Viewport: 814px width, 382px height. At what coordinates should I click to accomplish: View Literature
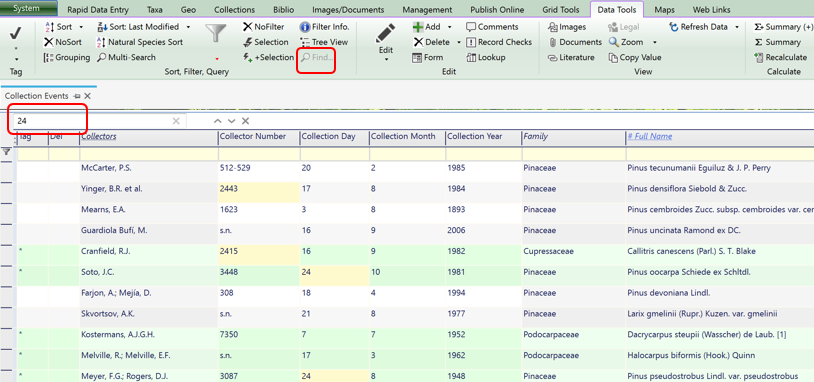(572, 58)
